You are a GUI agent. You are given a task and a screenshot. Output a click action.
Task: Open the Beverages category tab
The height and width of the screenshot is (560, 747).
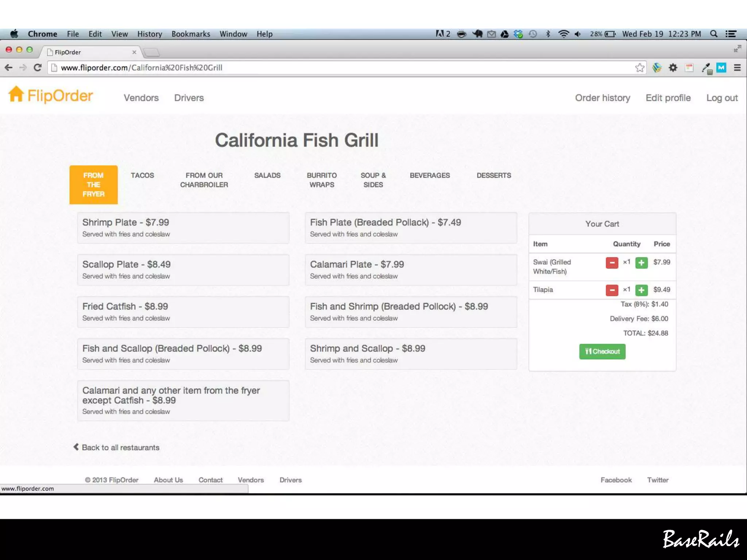pos(430,175)
